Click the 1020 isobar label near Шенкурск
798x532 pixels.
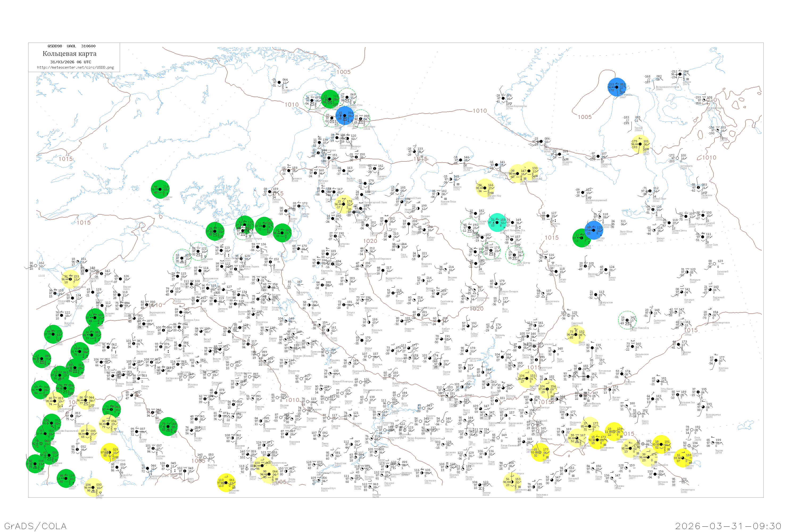click(370, 241)
